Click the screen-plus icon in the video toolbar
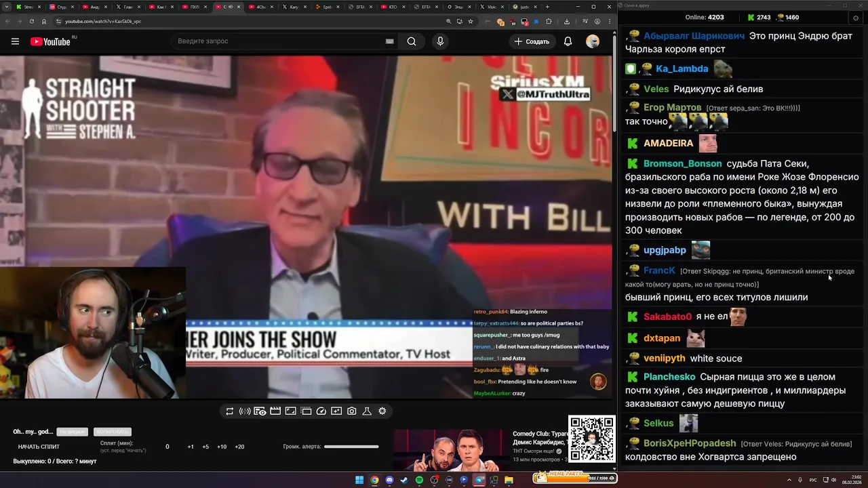 pos(336,411)
